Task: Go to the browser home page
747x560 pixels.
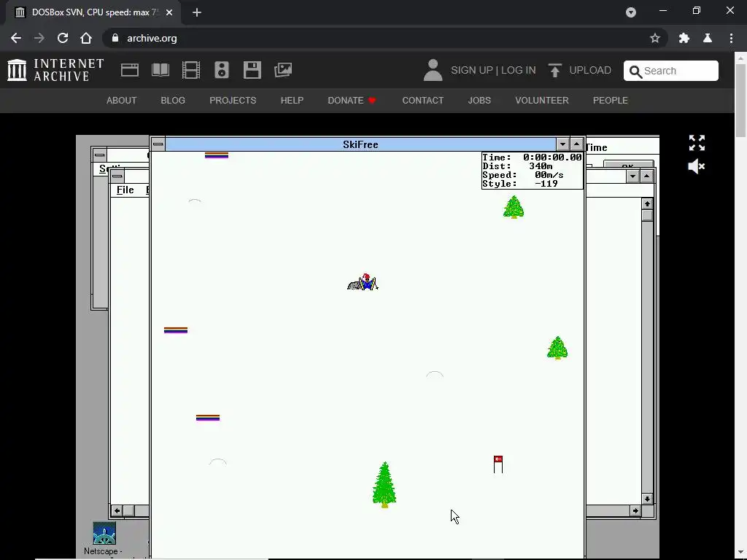Action: coord(86,38)
